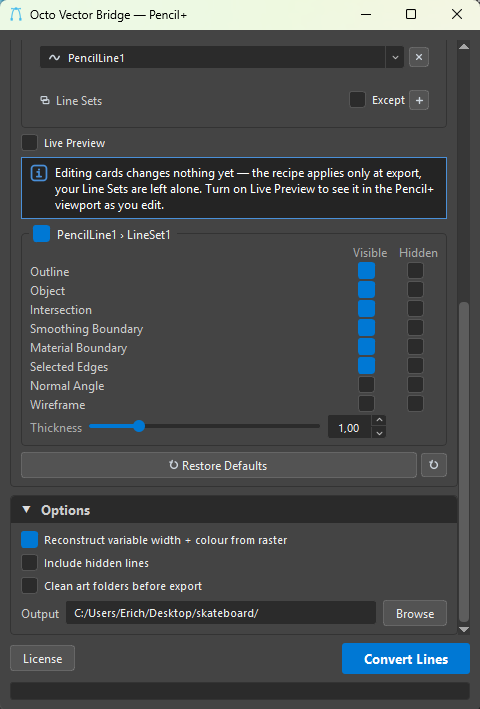Click the Octo Vector Bridge app icon
Viewport: 480px width, 709px height.
(16, 14)
